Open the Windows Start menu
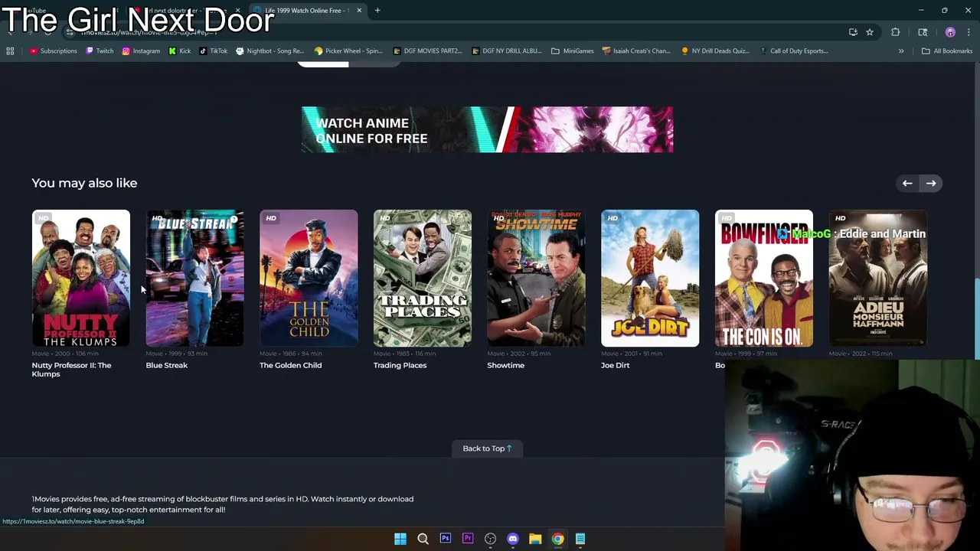This screenshot has width=980, height=551. (x=400, y=539)
